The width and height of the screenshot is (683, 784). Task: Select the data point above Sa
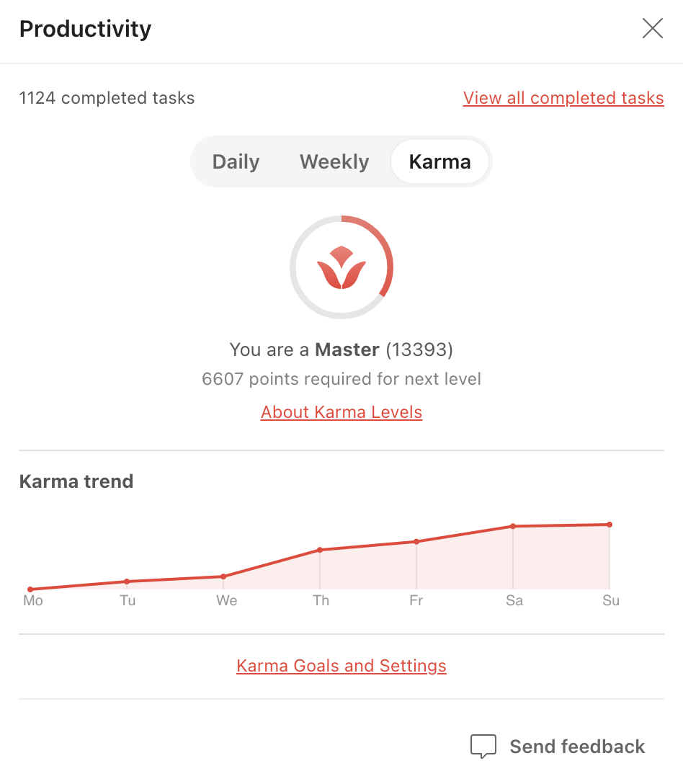pyautogui.click(x=514, y=527)
